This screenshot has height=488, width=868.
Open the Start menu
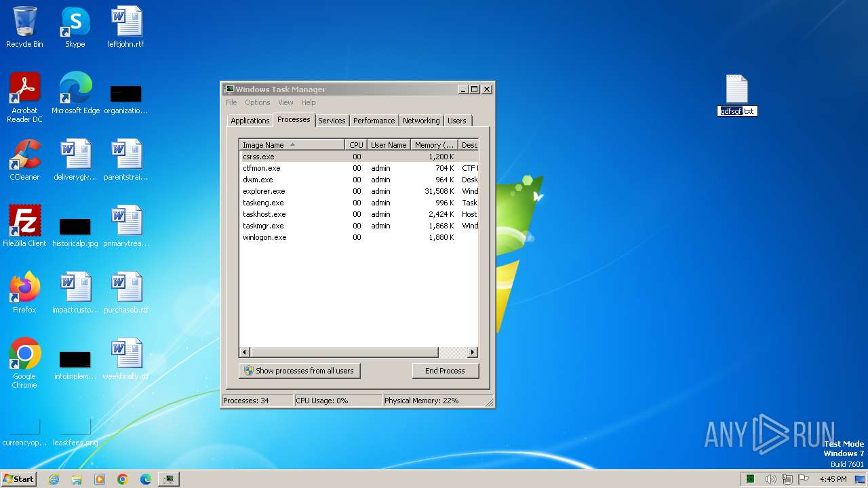pos(18,479)
